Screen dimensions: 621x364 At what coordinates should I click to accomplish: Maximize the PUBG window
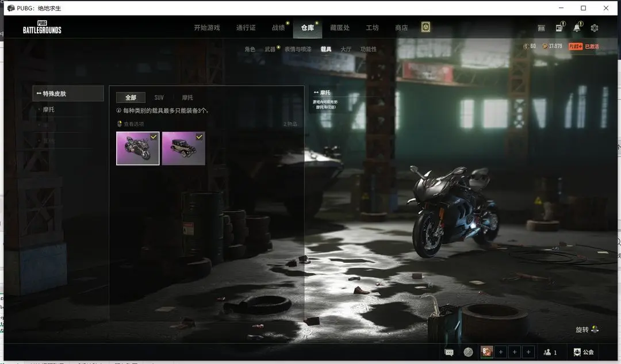coord(584,8)
